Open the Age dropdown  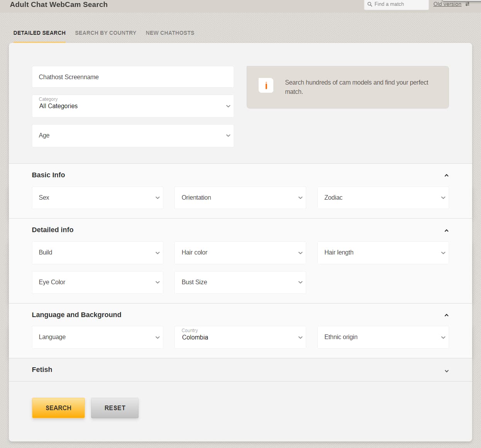[133, 136]
